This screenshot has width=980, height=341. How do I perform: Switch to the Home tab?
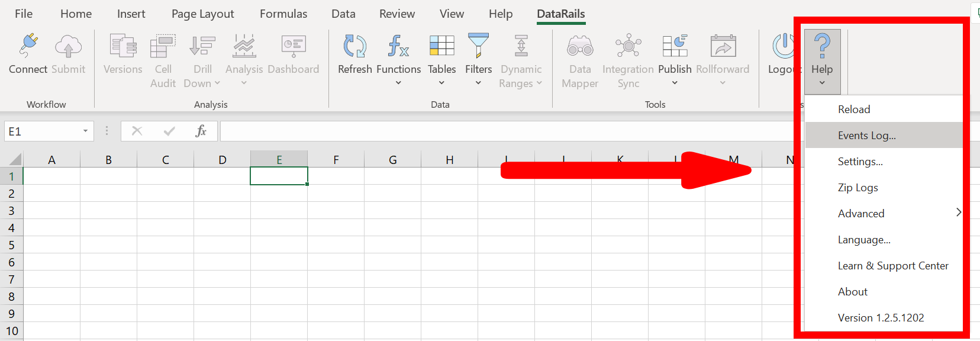pos(76,14)
